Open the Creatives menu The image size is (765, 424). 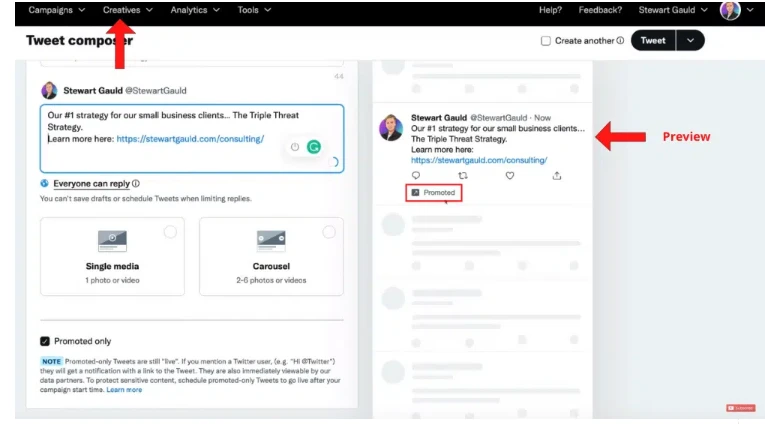[x=127, y=10]
